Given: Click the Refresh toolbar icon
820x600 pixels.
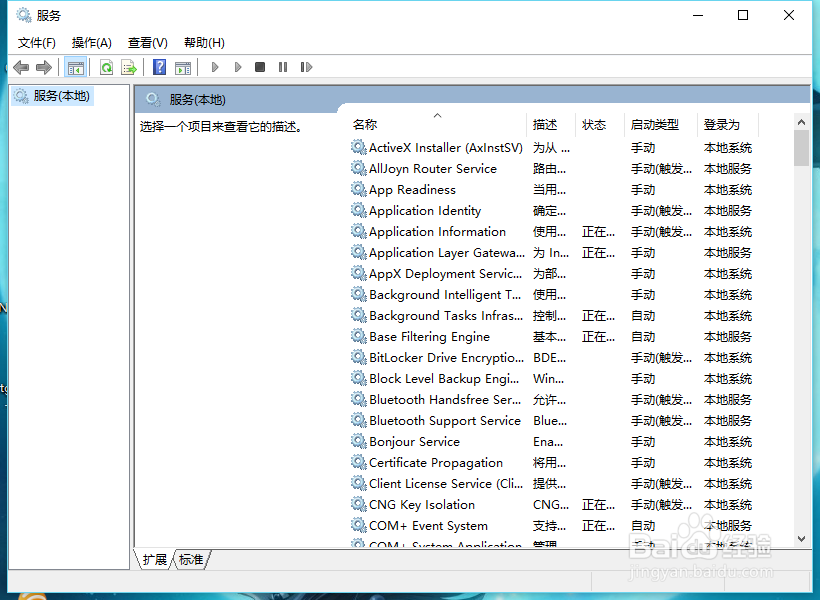Looking at the screenshot, I should click(x=106, y=67).
